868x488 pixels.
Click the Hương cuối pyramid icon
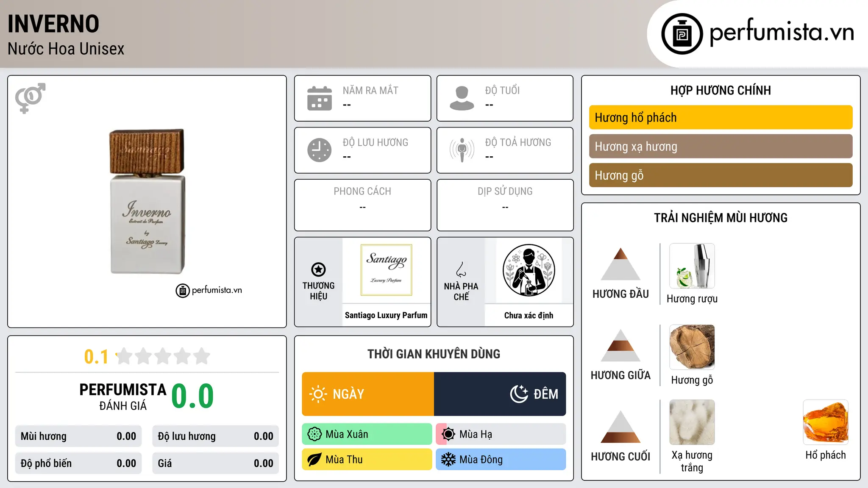[620, 427]
